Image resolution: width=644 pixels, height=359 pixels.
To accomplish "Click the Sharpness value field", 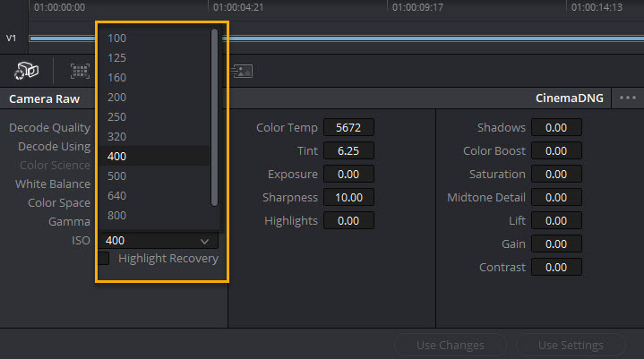I will pos(348,197).
